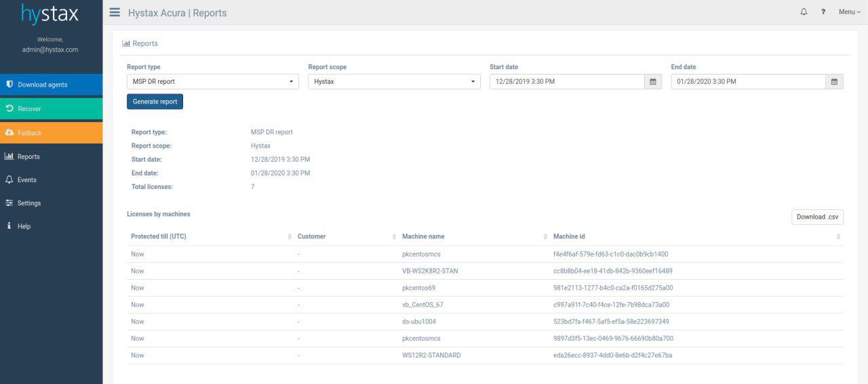Click the Settings sliders icon in sidebar

(9, 203)
